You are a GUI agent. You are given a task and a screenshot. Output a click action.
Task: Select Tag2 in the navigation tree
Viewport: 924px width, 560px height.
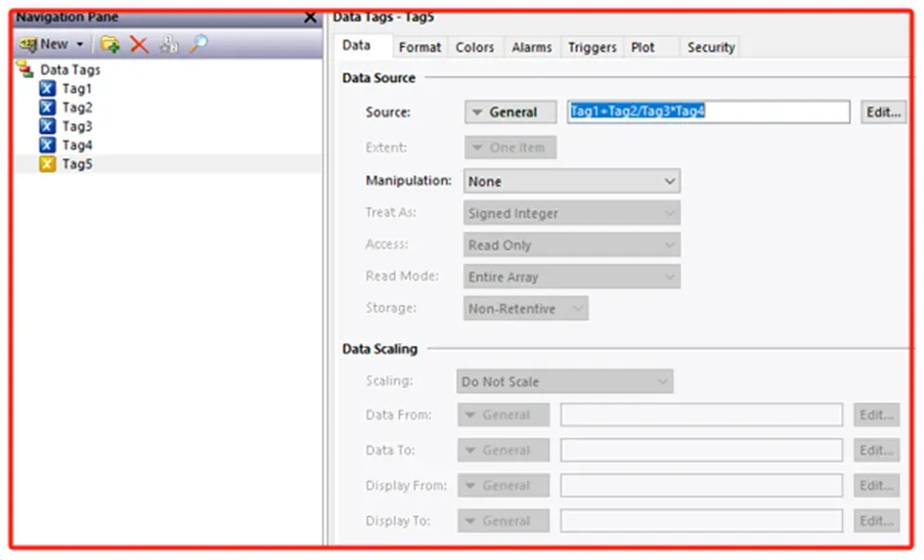[x=77, y=108]
